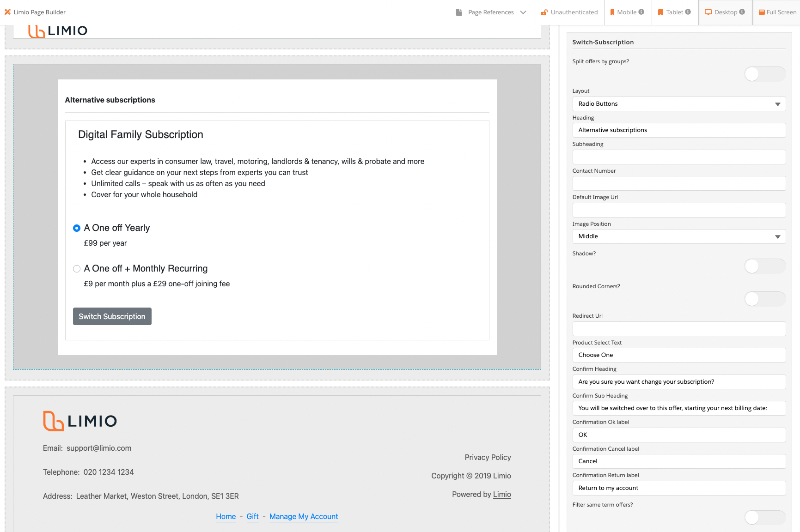This screenshot has height=532, width=800.
Task: Click the Tablet preview info icon
Action: 688,12
